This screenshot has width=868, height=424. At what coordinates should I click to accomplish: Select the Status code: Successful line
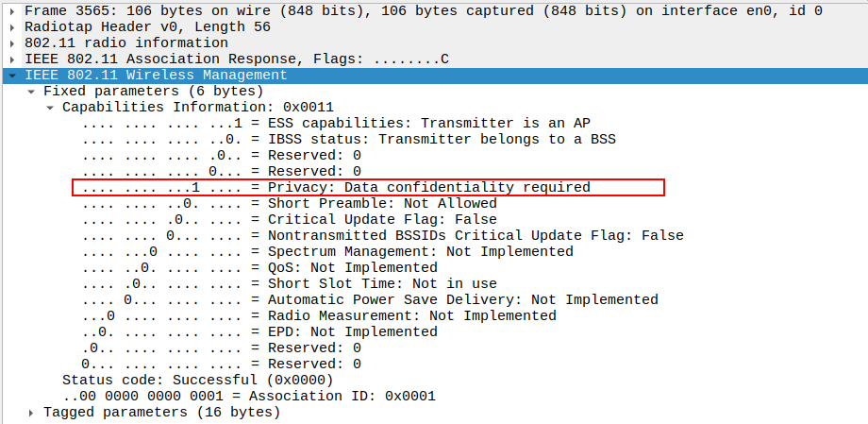coord(197,381)
